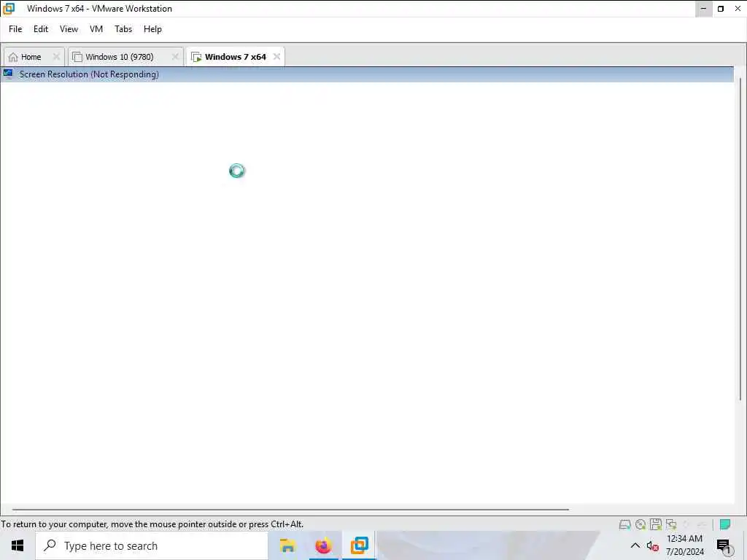Open File Explorer from the taskbar
747x560 pixels.
[x=287, y=545]
